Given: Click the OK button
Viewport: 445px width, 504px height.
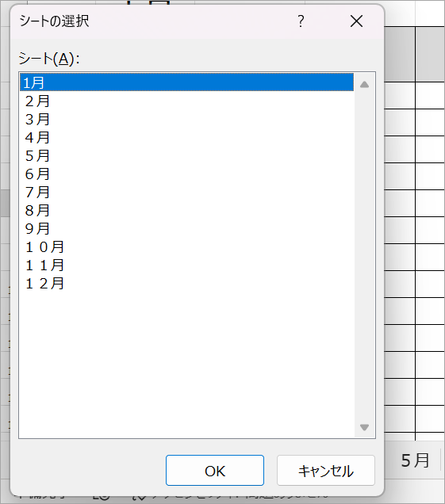Looking at the screenshot, I should pos(215,470).
